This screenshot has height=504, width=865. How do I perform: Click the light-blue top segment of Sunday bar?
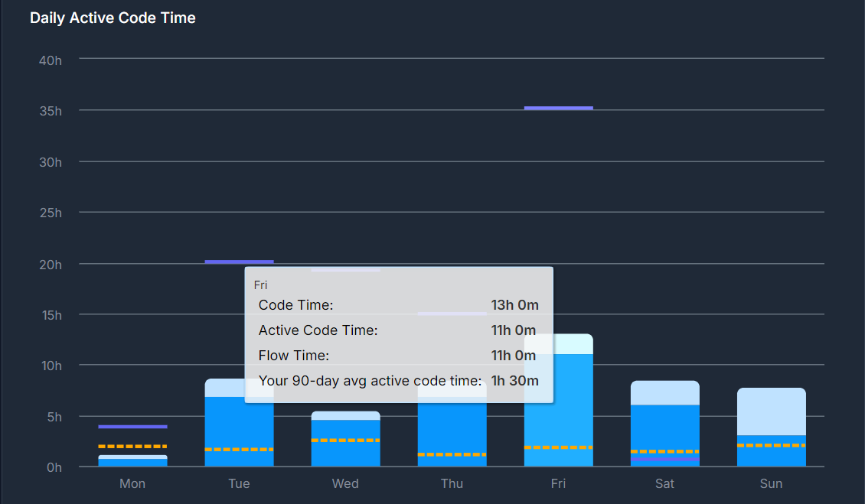(x=771, y=411)
